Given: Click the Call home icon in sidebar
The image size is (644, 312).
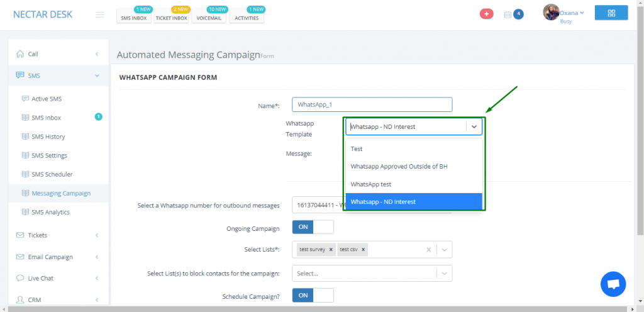Looking at the screenshot, I should 19,53.
